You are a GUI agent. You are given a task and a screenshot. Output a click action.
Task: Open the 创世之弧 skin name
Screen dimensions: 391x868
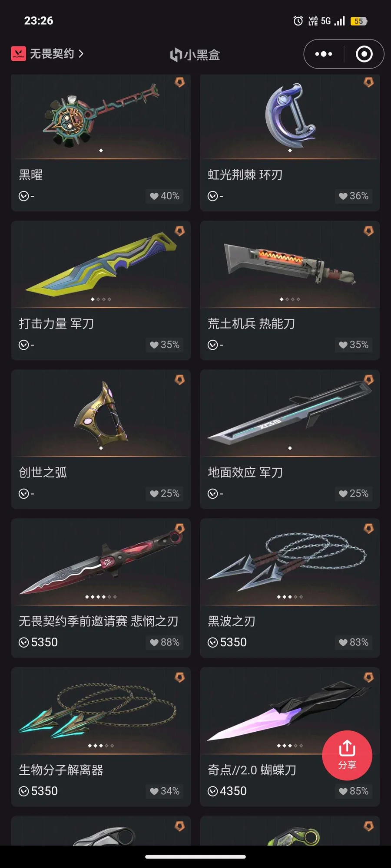(43, 473)
